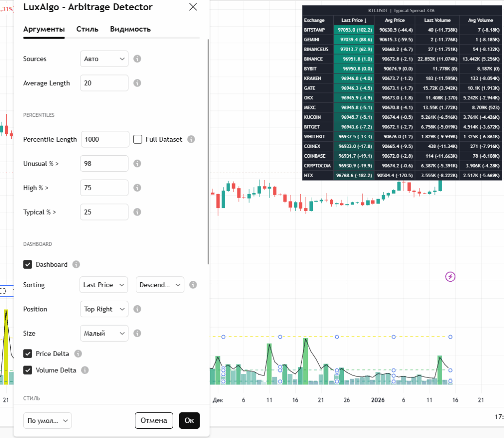504x438 pixels.
Task: Click the Percentile Length input field
Action: point(105,139)
